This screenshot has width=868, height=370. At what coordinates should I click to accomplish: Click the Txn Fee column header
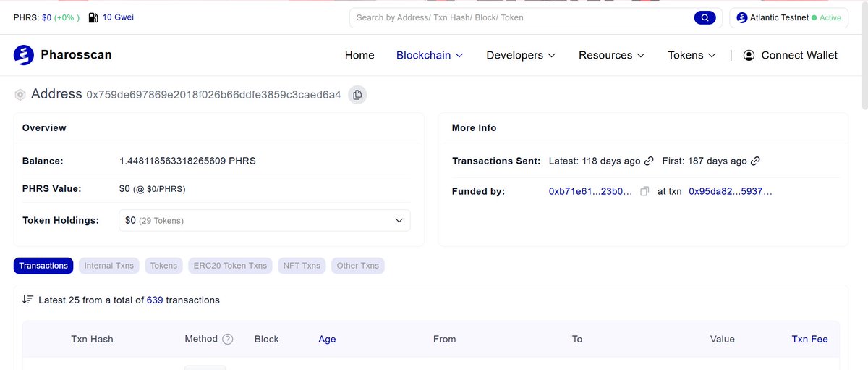coord(810,339)
